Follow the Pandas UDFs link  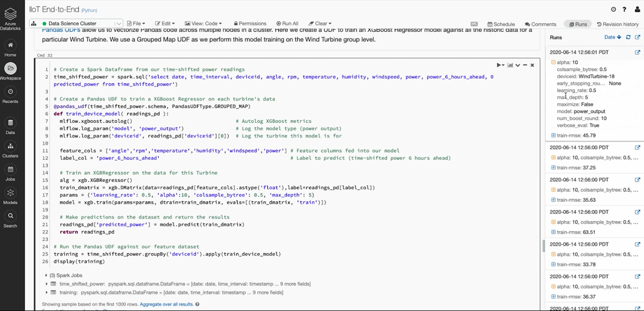[61, 30]
